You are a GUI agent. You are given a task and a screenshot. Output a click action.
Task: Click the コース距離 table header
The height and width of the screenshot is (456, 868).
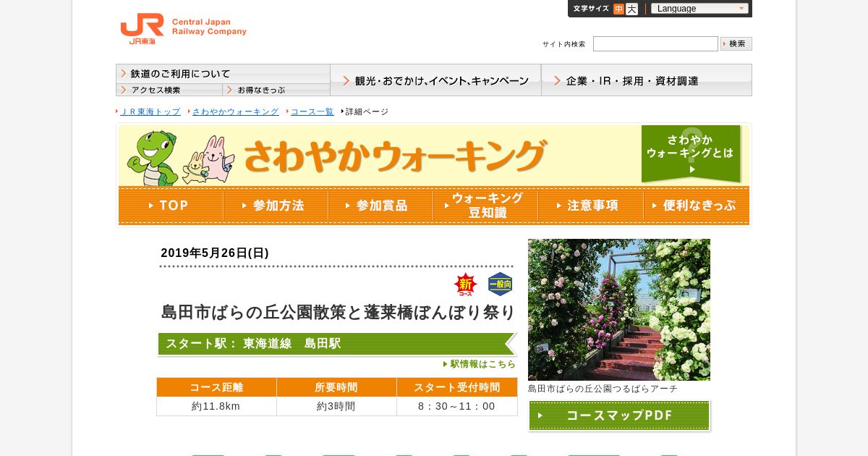click(x=216, y=387)
